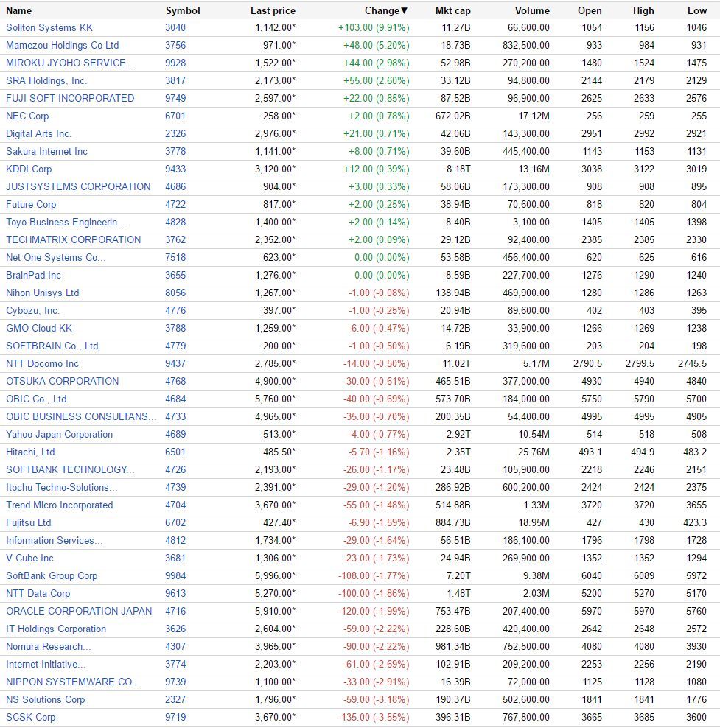This screenshot has height=728, width=720.
Task: Sort by the Symbol column header
Action: 183,10
